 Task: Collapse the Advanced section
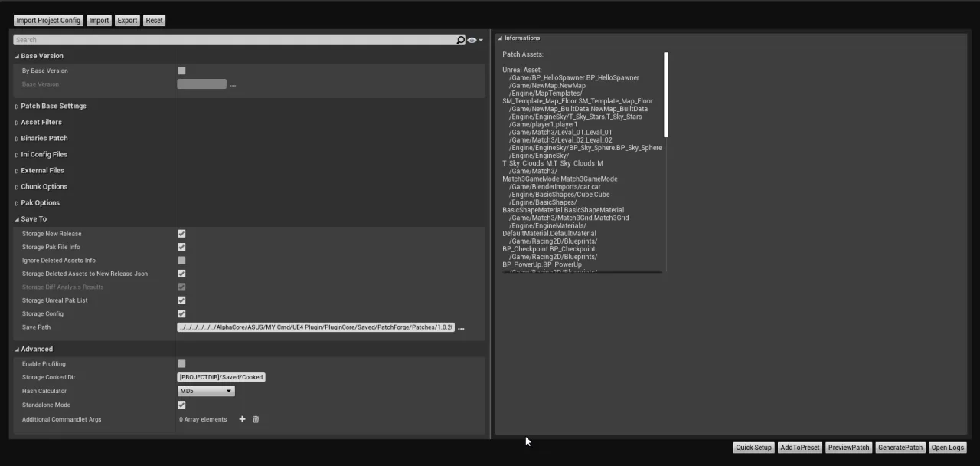tap(17, 349)
